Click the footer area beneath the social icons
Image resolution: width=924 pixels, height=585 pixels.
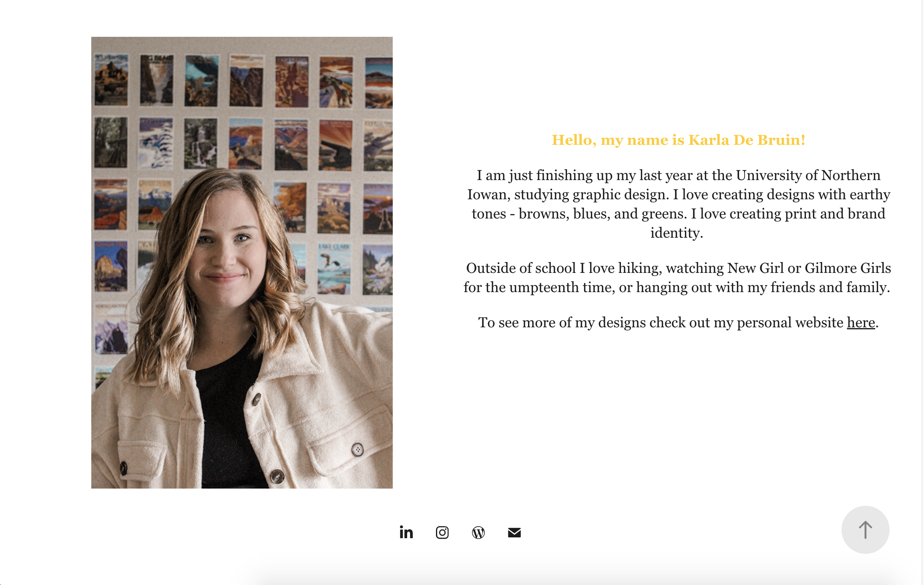pyautogui.click(x=460, y=568)
